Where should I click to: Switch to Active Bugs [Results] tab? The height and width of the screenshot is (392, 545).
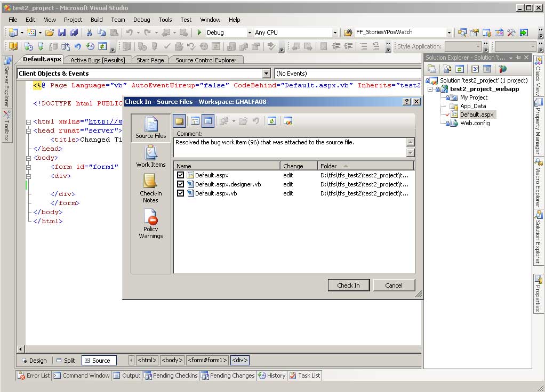click(98, 60)
